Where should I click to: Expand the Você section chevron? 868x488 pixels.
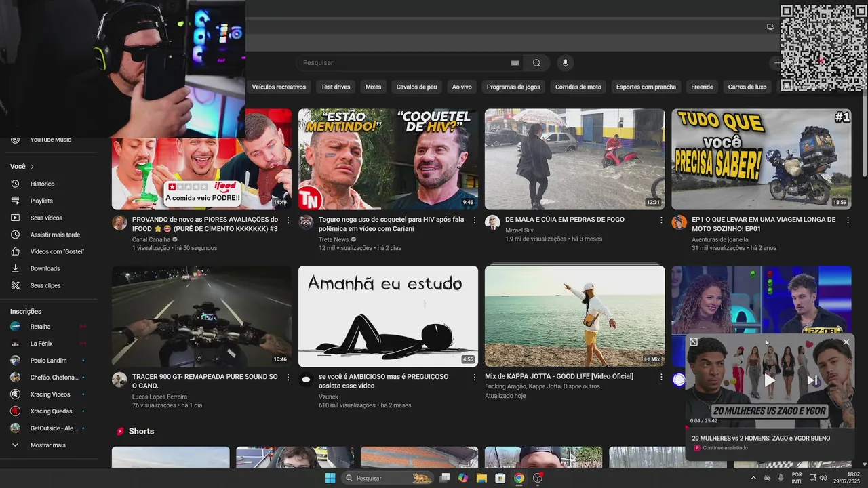coord(32,167)
